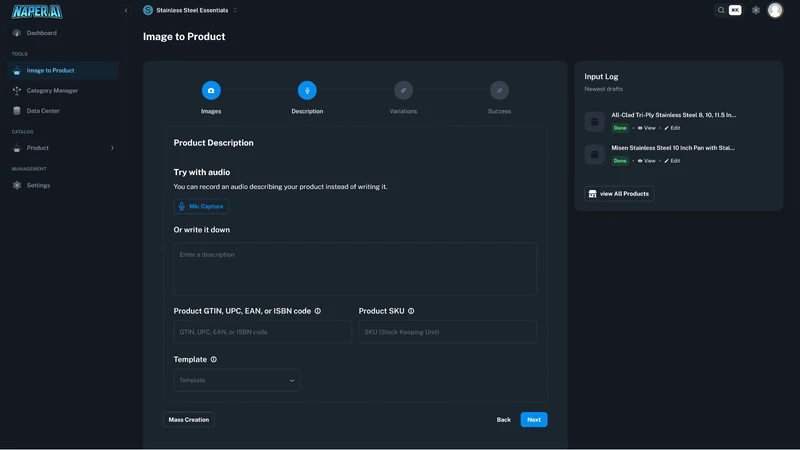Open Settings in sidebar
Image resolution: width=800 pixels, height=450 pixels.
click(38, 185)
